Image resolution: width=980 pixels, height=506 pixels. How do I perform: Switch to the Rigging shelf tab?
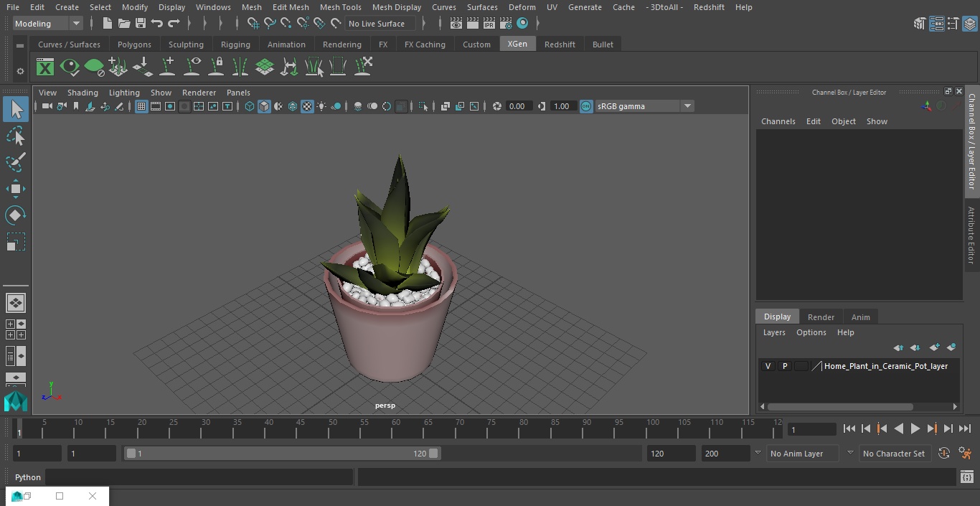tap(235, 44)
